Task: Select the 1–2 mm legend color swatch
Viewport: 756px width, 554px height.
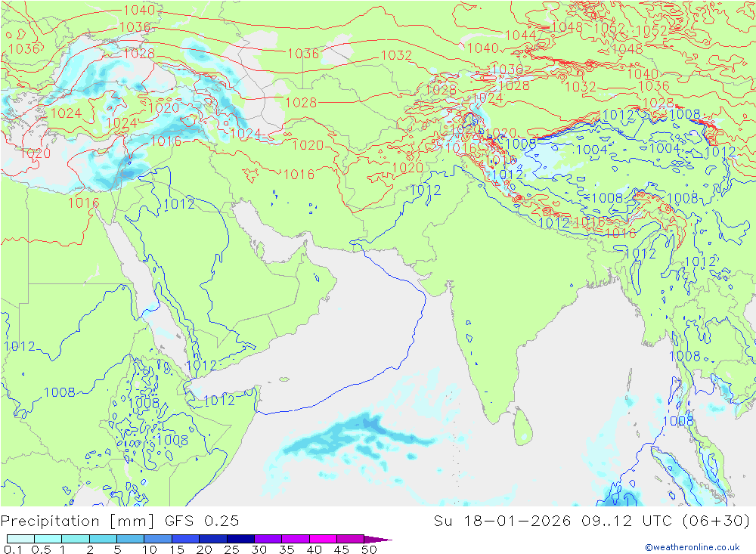Action: point(75,539)
